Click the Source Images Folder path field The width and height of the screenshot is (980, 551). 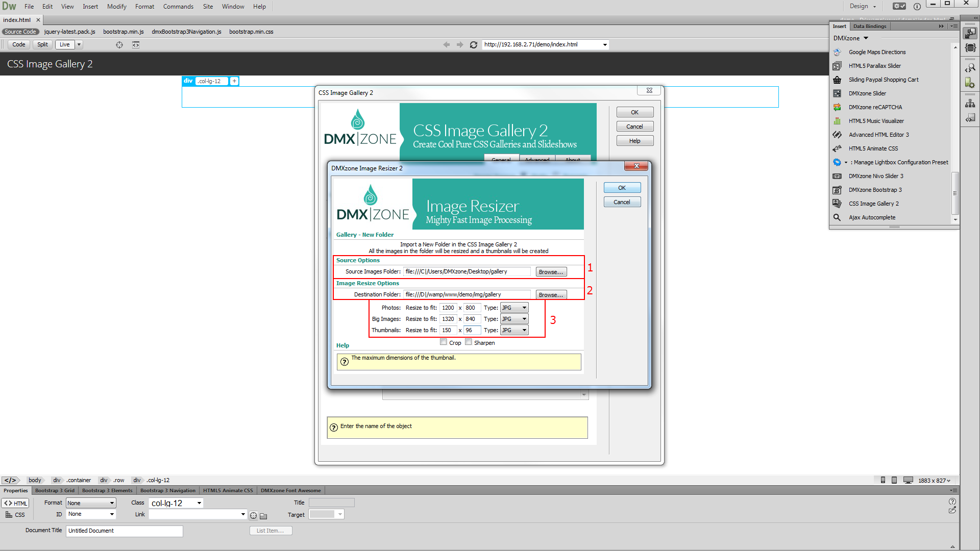click(x=467, y=271)
